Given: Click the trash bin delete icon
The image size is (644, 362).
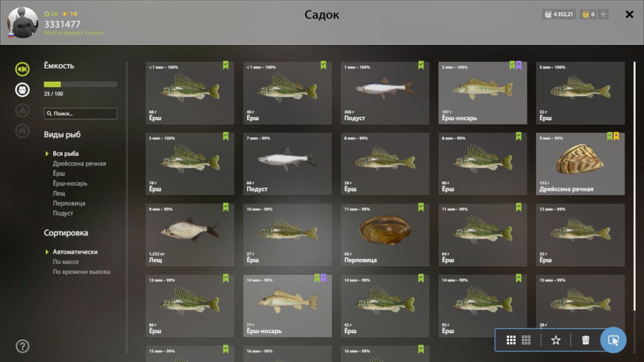Looking at the screenshot, I should (586, 340).
